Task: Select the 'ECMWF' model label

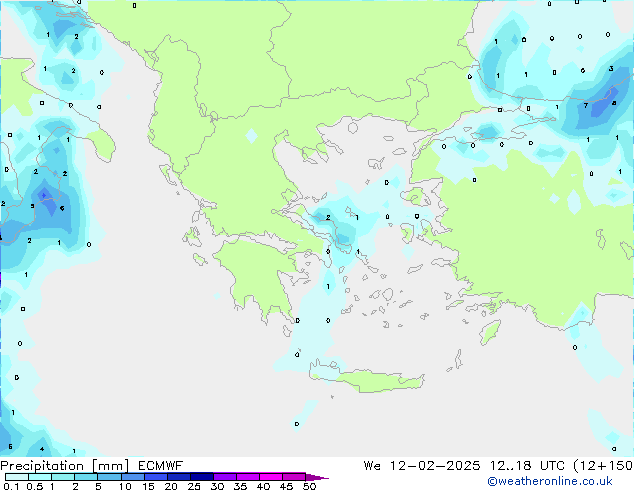Action: 161,466
